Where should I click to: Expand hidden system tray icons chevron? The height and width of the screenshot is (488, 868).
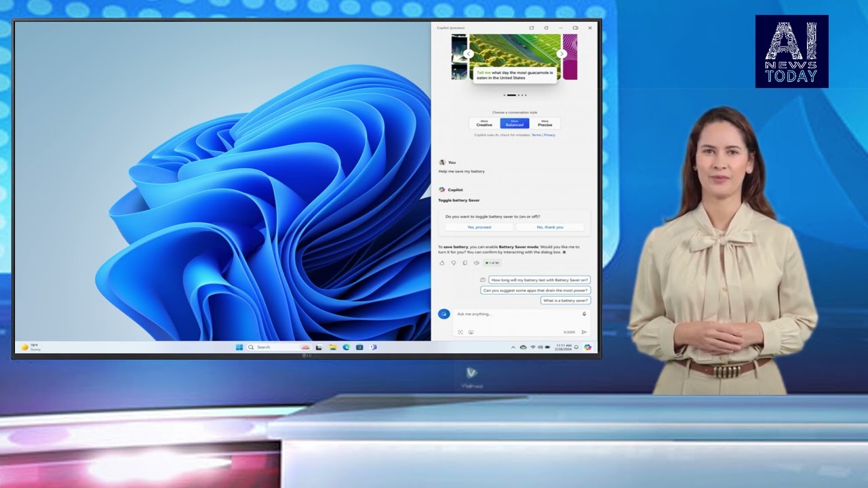pos(513,347)
